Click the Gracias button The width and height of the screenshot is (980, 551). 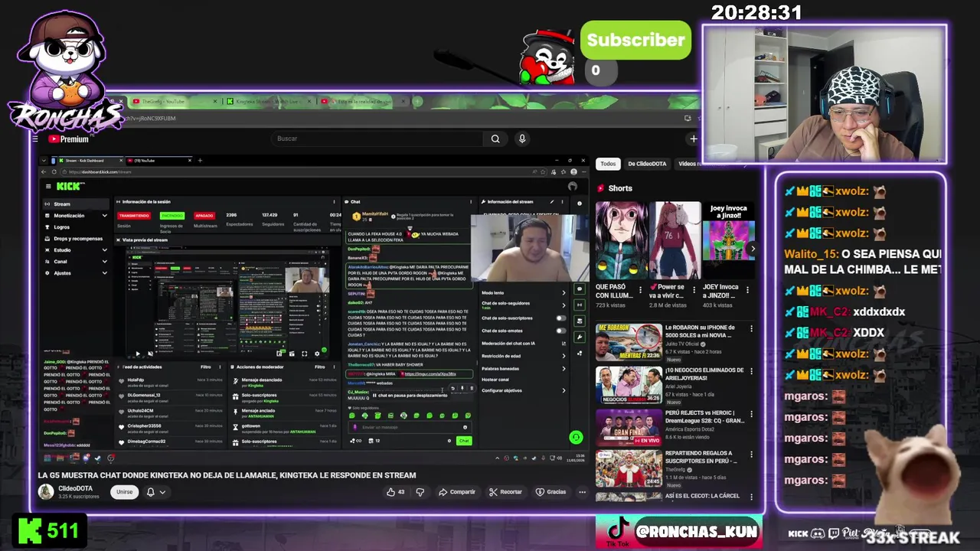551,492
